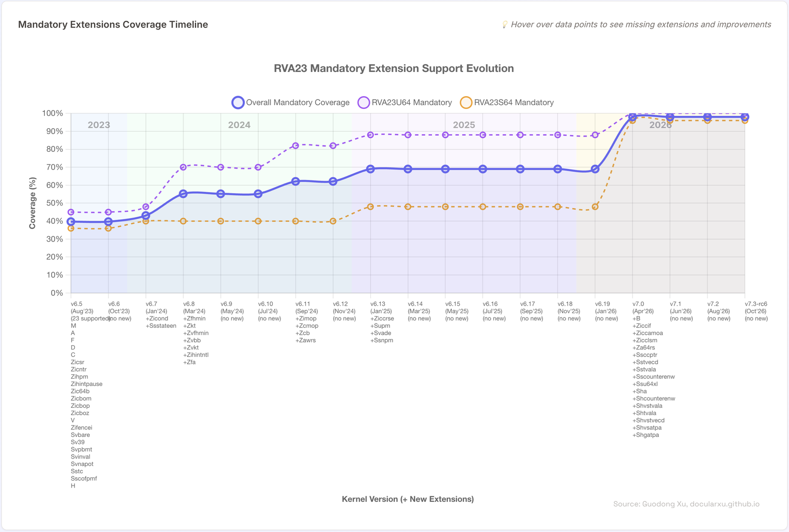Click the +Zawrs label under v6.11
This screenshot has width=789, height=532.
(306, 340)
